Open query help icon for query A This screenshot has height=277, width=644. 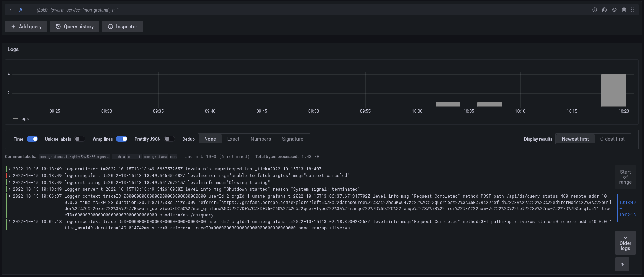595,10
